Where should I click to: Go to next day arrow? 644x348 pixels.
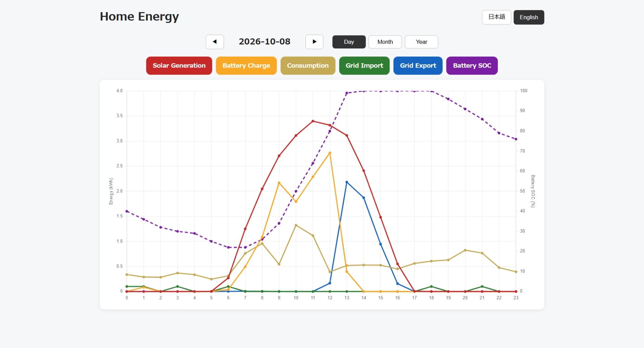(314, 42)
